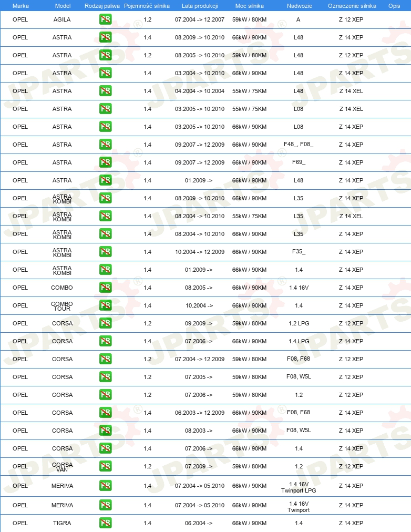Click the fuel icon in the CORSA VAN row

106,466
